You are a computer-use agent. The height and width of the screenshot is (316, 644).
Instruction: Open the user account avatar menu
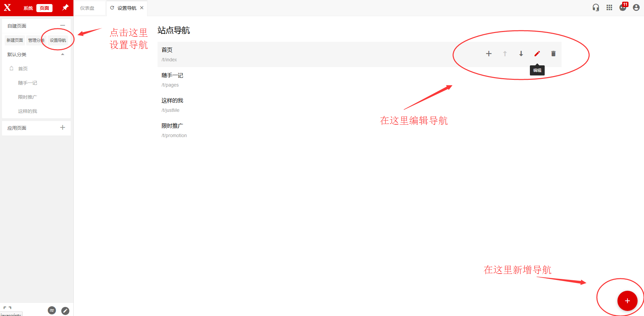pos(636,8)
